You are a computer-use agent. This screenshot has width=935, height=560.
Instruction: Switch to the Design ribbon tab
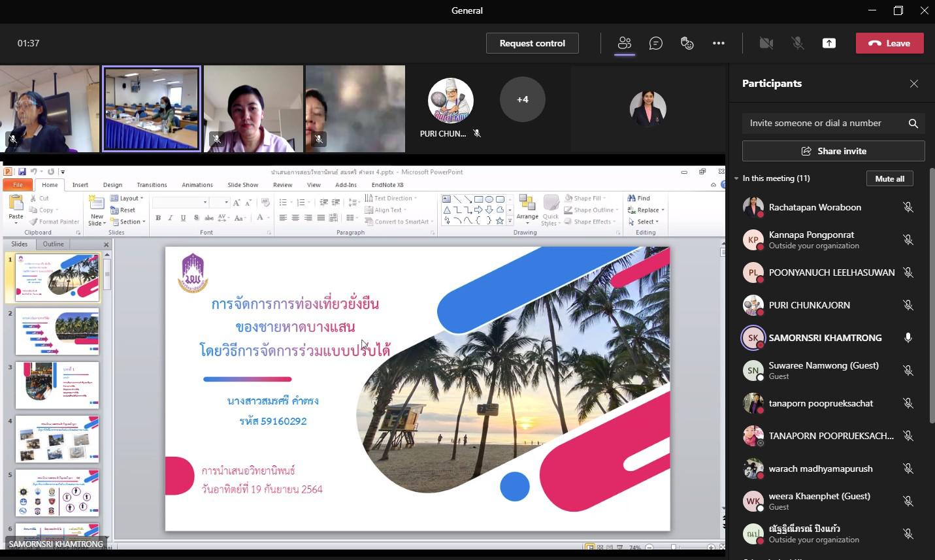[x=112, y=185]
